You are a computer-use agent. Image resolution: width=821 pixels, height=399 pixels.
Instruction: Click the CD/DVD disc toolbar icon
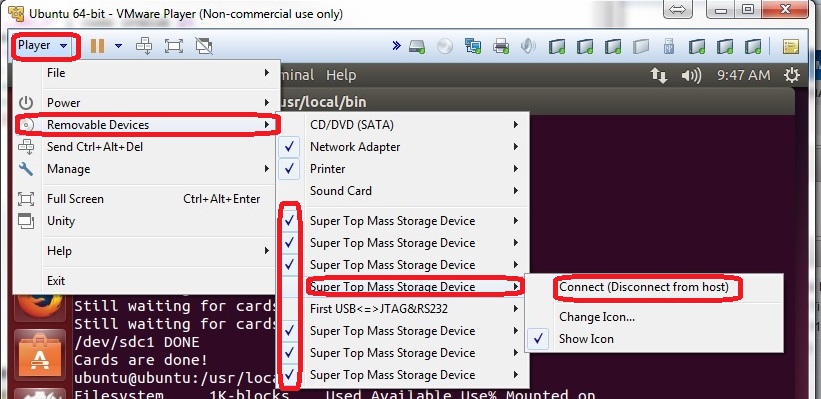pyautogui.click(x=445, y=47)
